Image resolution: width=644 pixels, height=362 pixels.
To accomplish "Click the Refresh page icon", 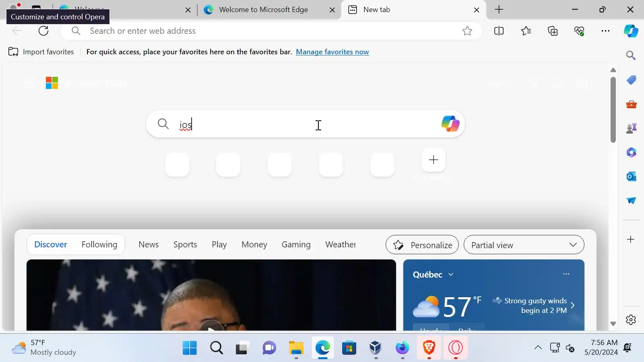I will pos(43,31).
